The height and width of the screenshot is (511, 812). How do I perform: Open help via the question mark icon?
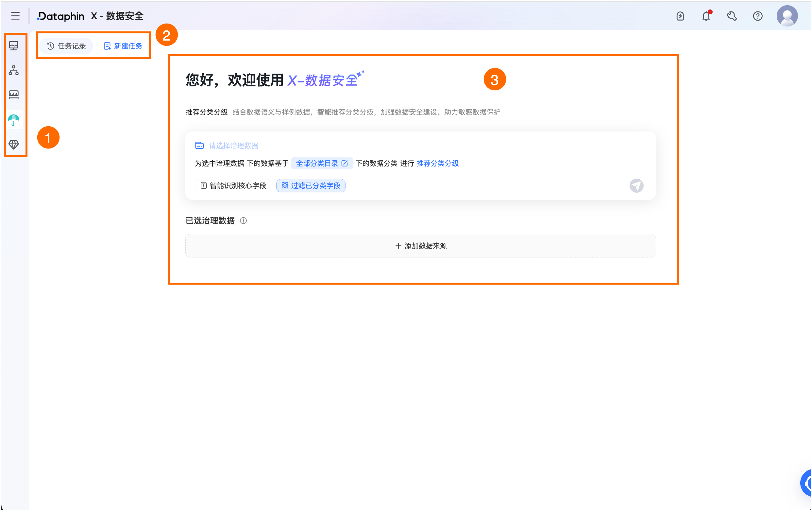(757, 16)
